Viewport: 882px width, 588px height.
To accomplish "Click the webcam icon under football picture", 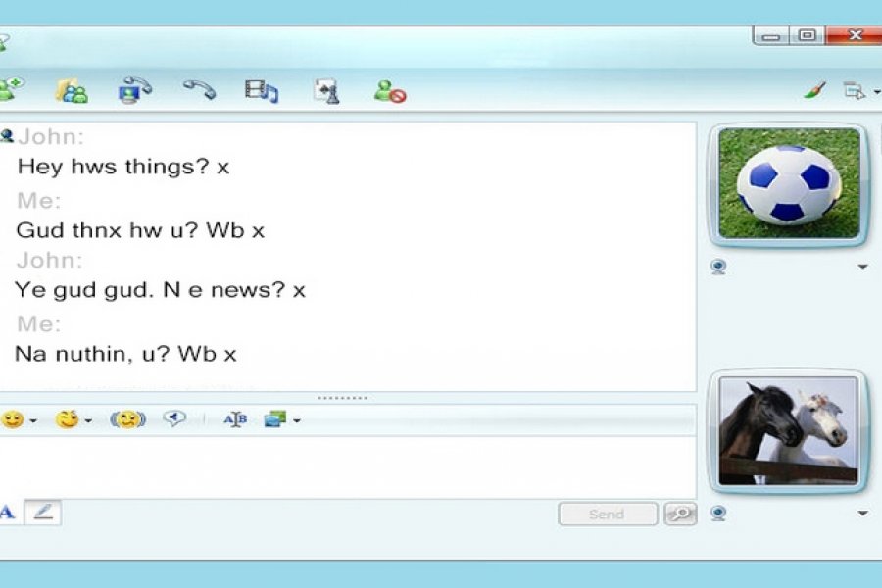I will click(x=718, y=267).
